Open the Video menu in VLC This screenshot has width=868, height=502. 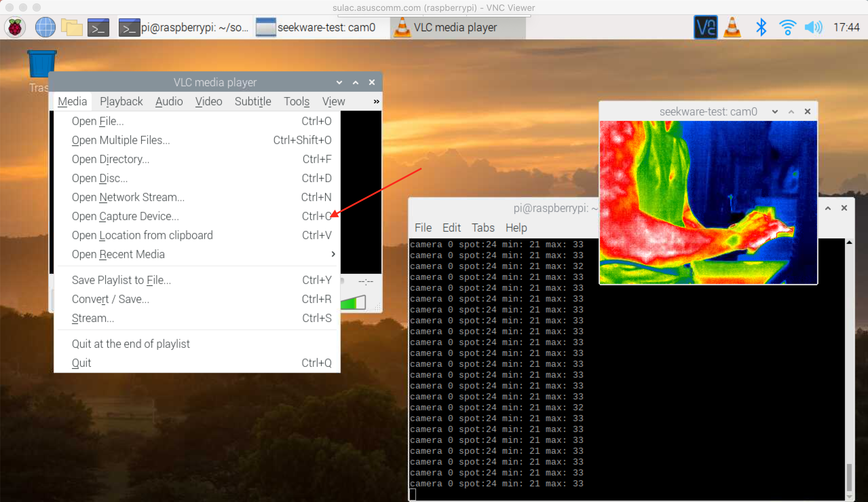click(209, 101)
